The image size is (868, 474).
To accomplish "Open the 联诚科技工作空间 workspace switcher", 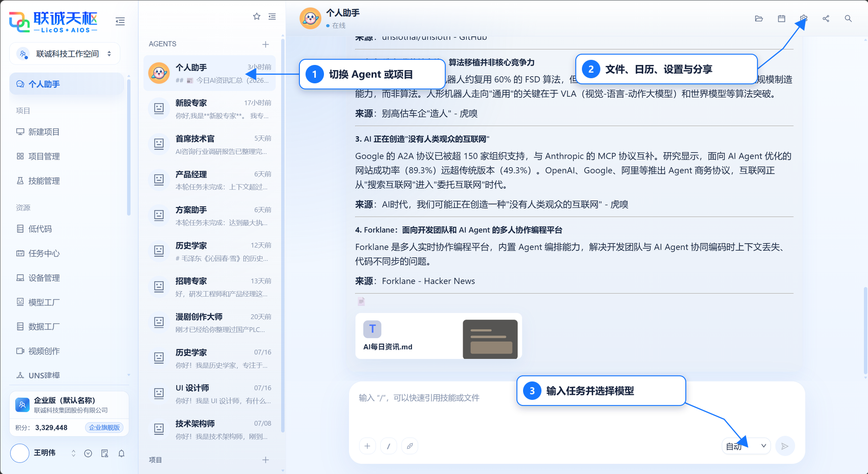I will [65, 54].
